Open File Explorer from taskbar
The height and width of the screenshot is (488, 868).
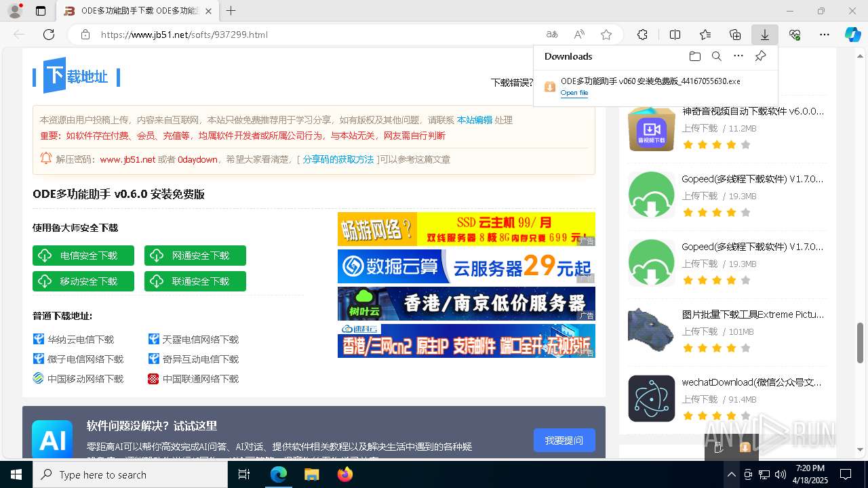click(x=311, y=474)
